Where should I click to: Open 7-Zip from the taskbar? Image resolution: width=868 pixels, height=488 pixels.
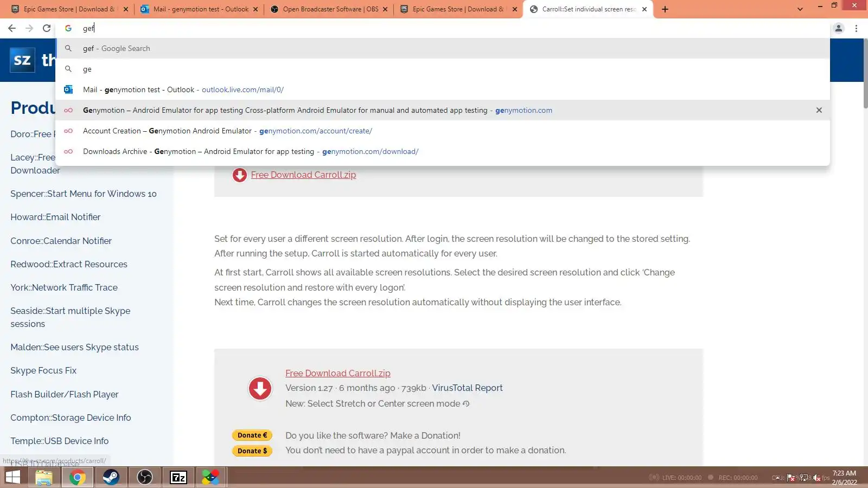(178, 477)
